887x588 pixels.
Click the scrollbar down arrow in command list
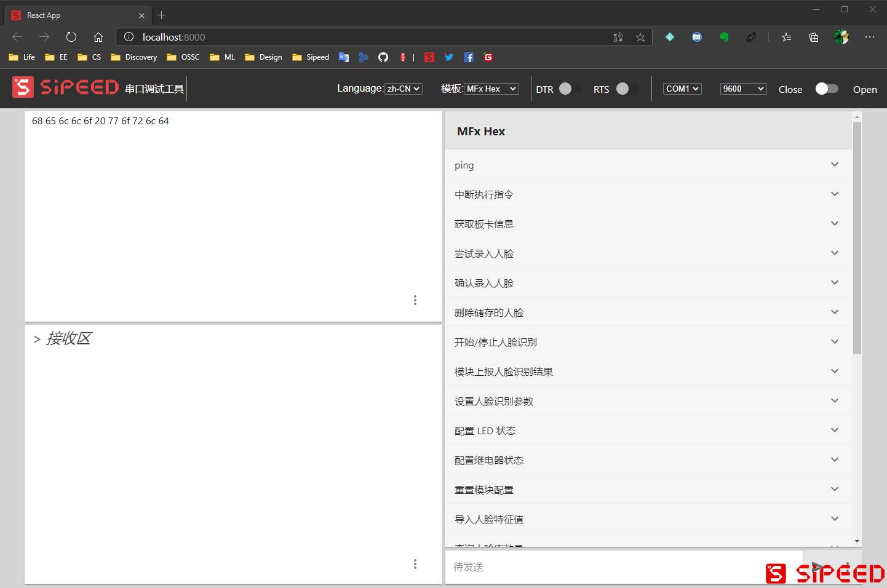857,541
